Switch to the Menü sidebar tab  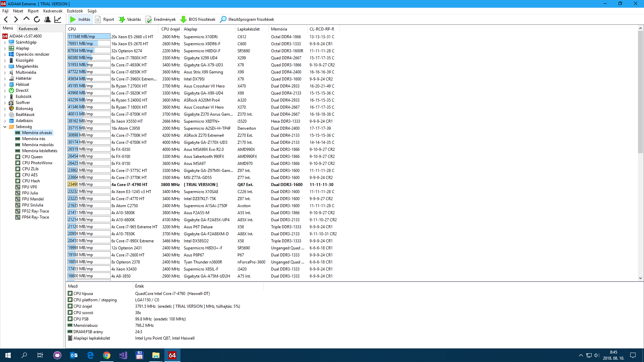(8, 28)
